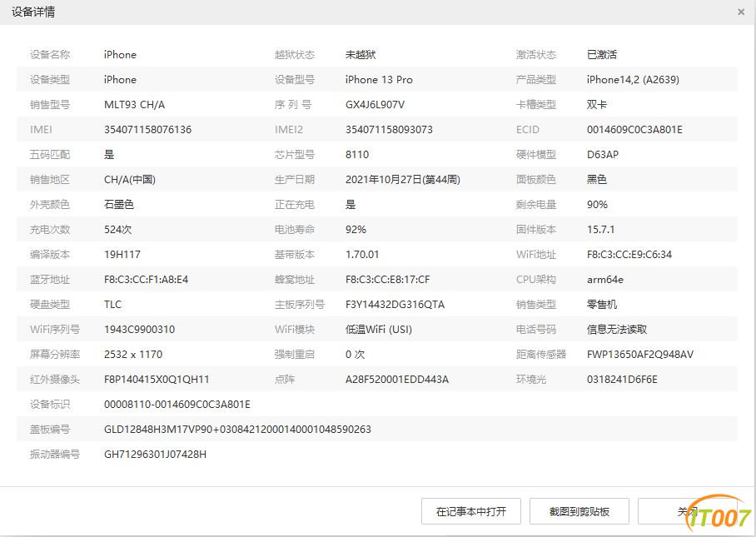This screenshot has height=537, width=756.
Task: Click the SIM slot type 双卡
Action: 597,105
